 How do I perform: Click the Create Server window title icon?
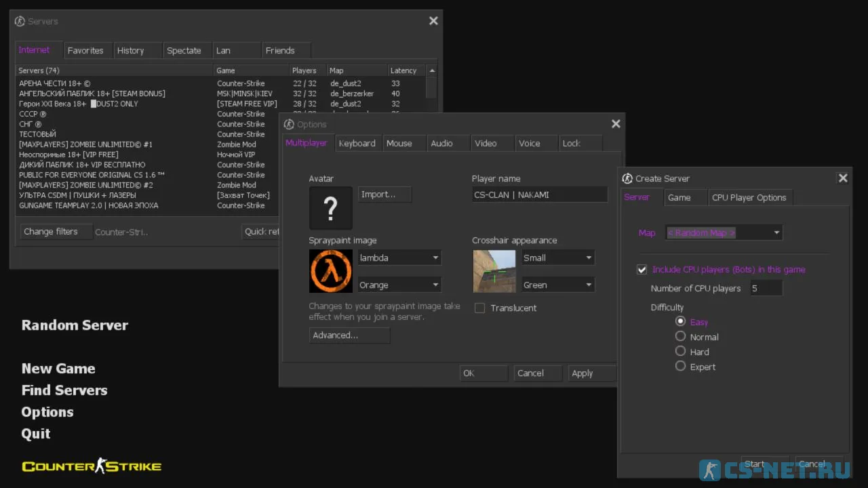627,179
